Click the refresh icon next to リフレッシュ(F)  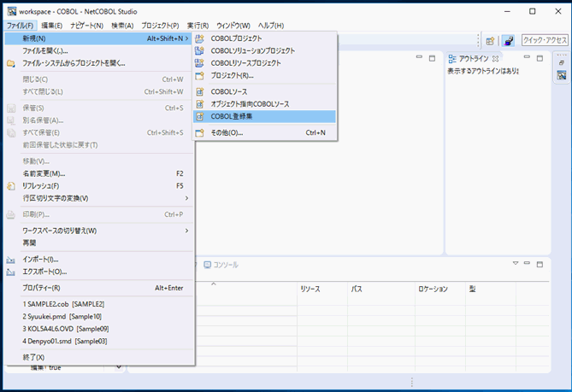(11, 186)
